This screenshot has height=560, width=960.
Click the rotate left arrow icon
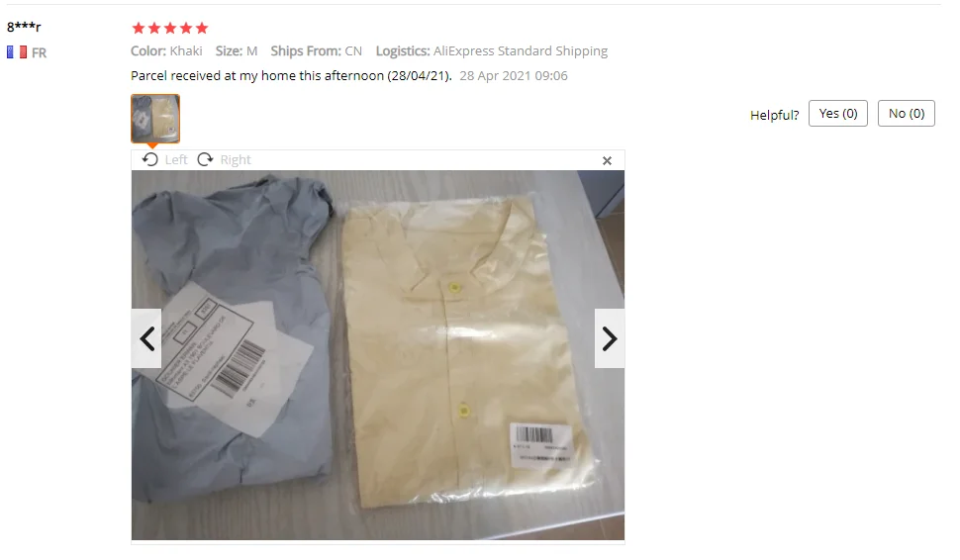pos(150,159)
